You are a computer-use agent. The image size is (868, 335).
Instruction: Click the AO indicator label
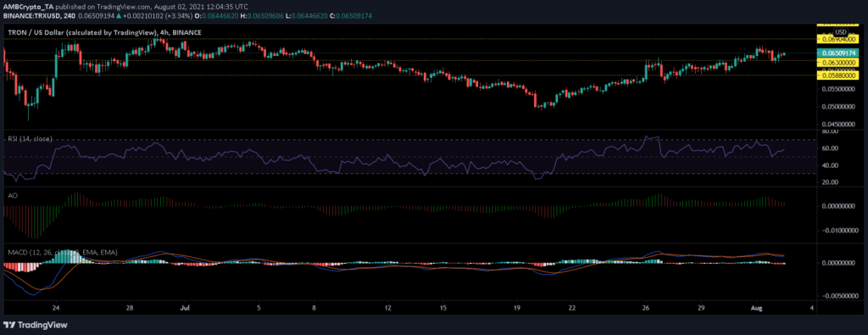[12, 195]
